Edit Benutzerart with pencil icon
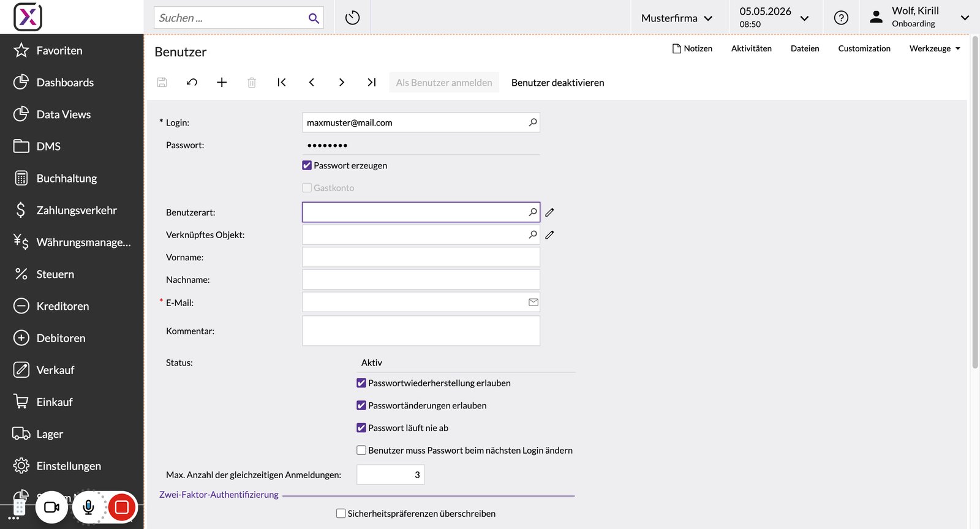Viewport: 980px width, 529px height. 550,212
